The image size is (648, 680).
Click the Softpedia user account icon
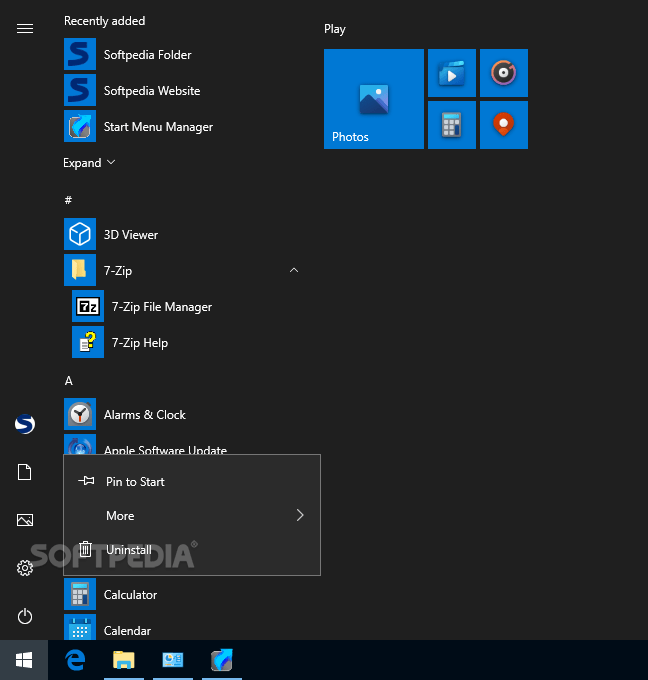click(x=25, y=424)
